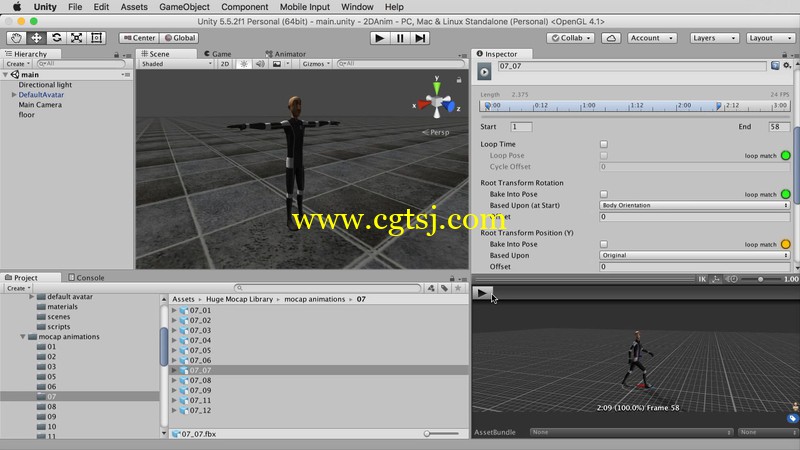This screenshot has width=800, height=450.
Task: Click the mocap animations breadcrumb
Action: click(x=314, y=299)
